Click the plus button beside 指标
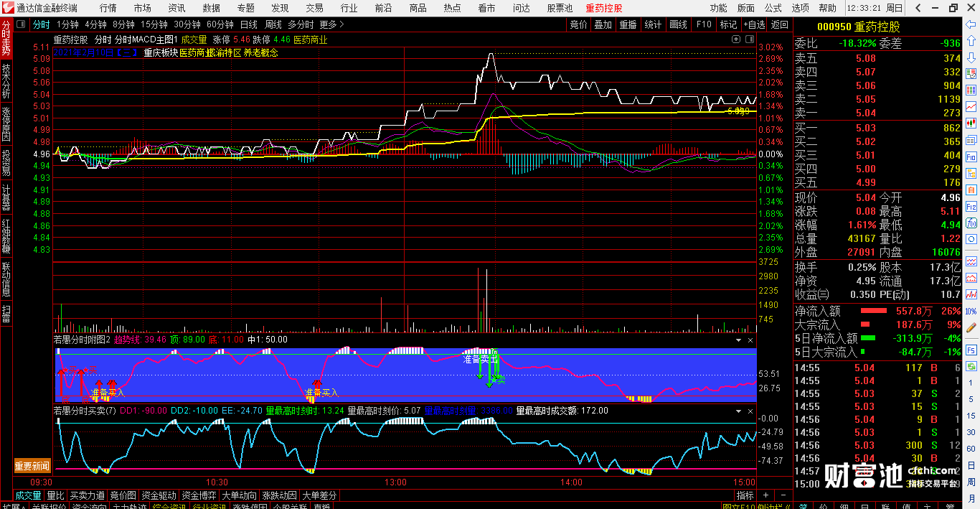Screen dimensions: 980x509 click(x=765, y=495)
